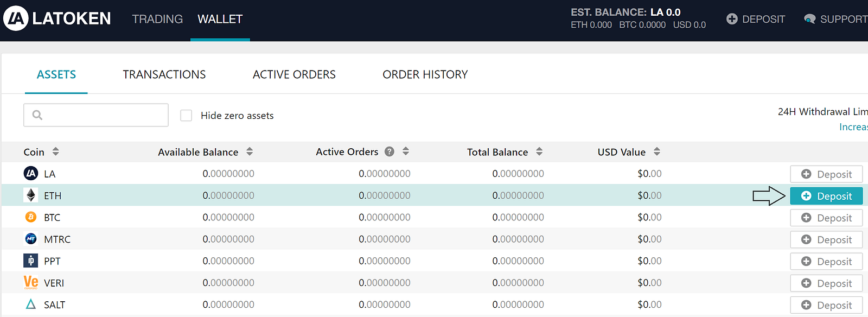Sort by USD Value arrows
Screen dimensions: 868x317
click(x=657, y=151)
